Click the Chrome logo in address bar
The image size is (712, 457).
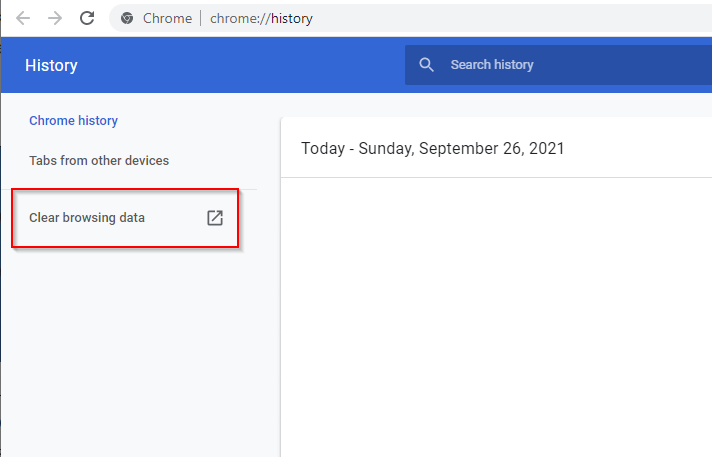tap(127, 18)
